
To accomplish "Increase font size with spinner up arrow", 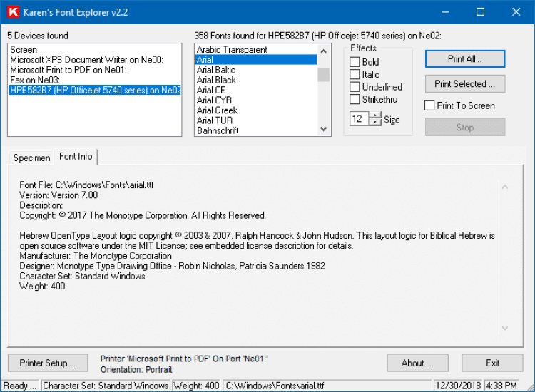I will pos(375,116).
